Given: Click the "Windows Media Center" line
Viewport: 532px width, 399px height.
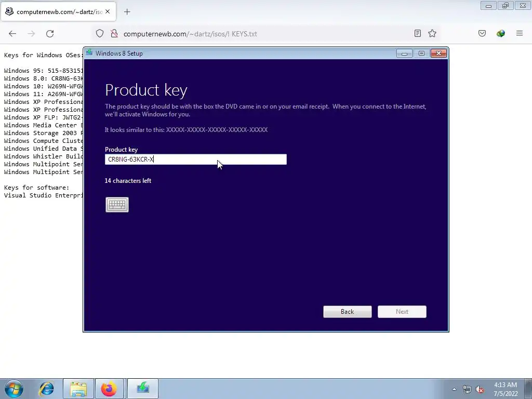Looking at the screenshot, I should pos(44,125).
